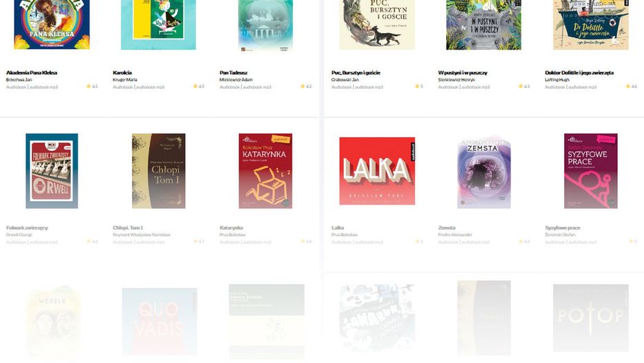Open the Akademia Pana Kleksa cover thumbnail

tap(52, 25)
